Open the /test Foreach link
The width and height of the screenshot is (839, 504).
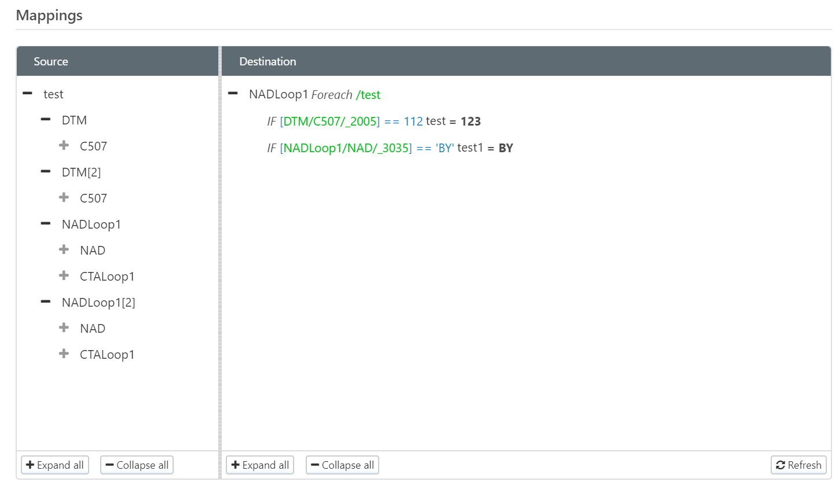[369, 94]
